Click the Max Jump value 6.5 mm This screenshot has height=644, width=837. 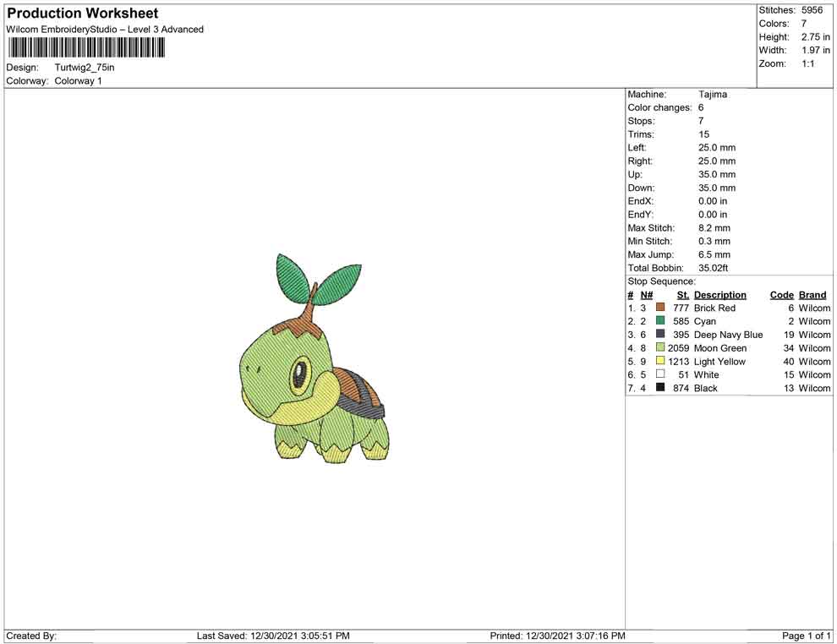click(714, 254)
